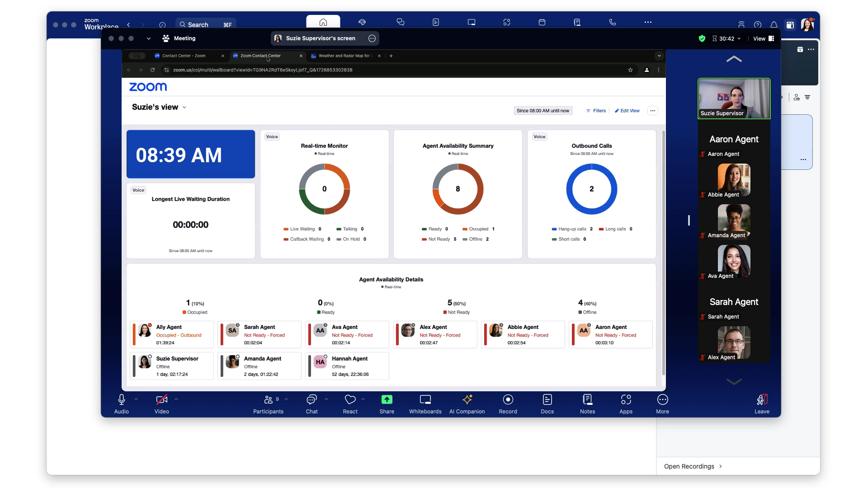Select Suzie Supervisor video thumbnail
Image resolution: width=868 pixels, height=488 pixels.
(x=734, y=99)
